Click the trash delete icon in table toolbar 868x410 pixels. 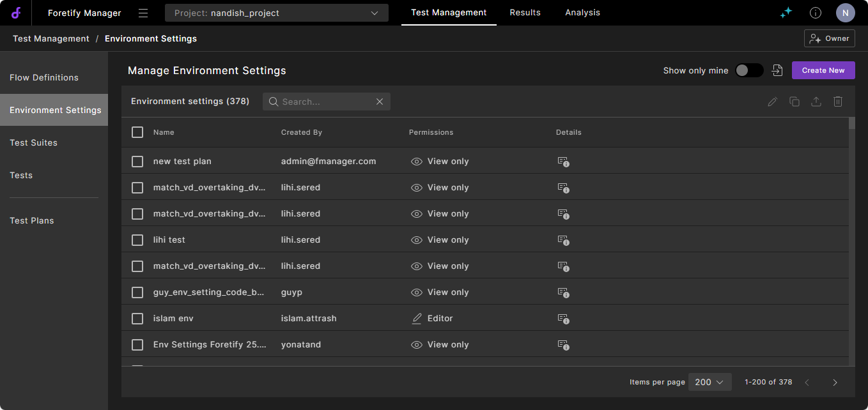[838, 102]
